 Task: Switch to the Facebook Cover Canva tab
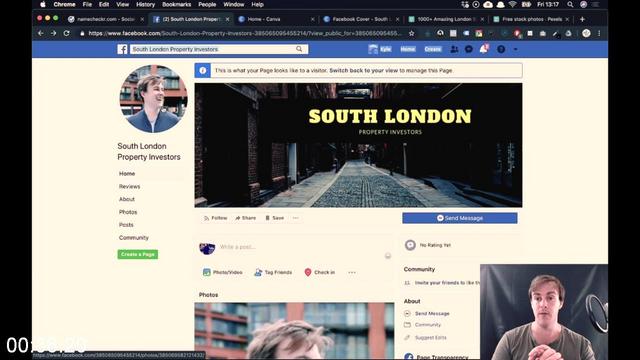point(361,19)
